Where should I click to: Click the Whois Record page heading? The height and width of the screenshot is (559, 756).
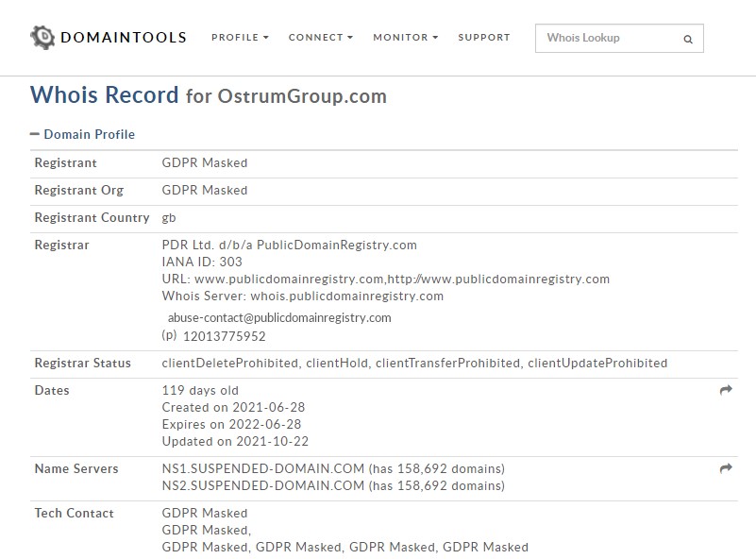click(x=107, y=95)
